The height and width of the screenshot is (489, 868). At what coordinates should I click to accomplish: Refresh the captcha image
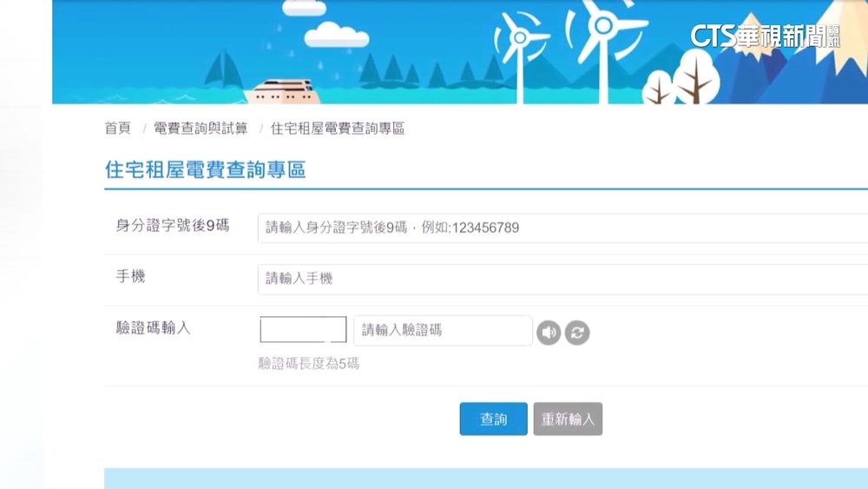[x=577, y=333]
